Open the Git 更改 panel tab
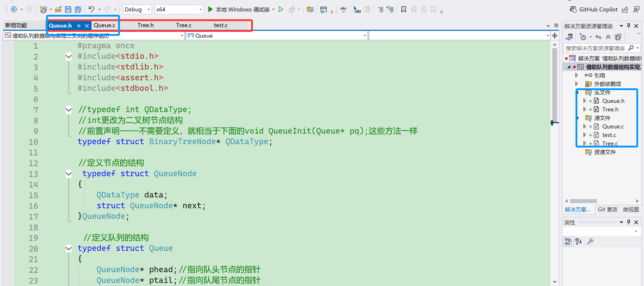This screenshot has width=644, height=286. 607,209
